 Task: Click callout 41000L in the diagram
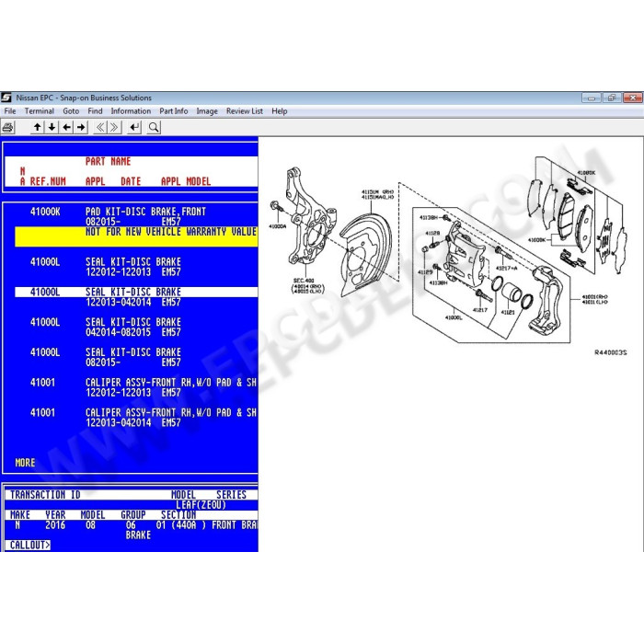(x=454, y=317)
